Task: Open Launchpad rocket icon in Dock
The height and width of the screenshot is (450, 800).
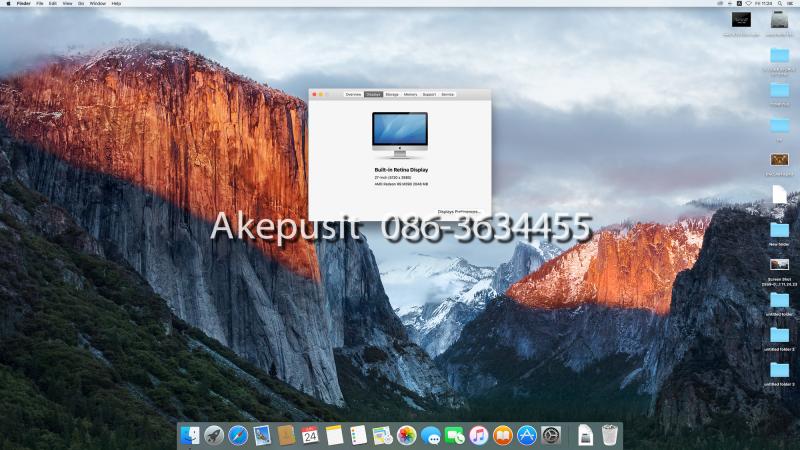Action: (x=214, y=435)
